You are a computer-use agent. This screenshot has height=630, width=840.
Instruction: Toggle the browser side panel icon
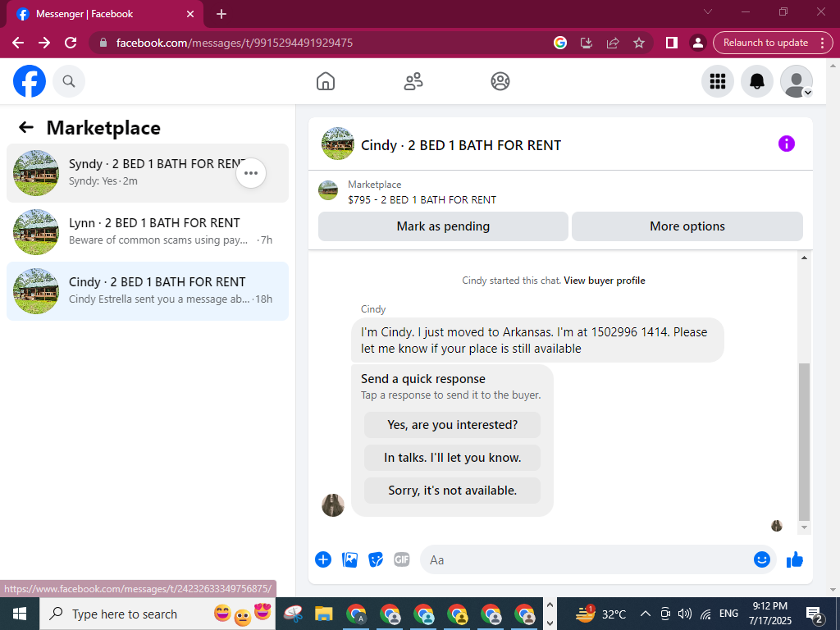671,43
